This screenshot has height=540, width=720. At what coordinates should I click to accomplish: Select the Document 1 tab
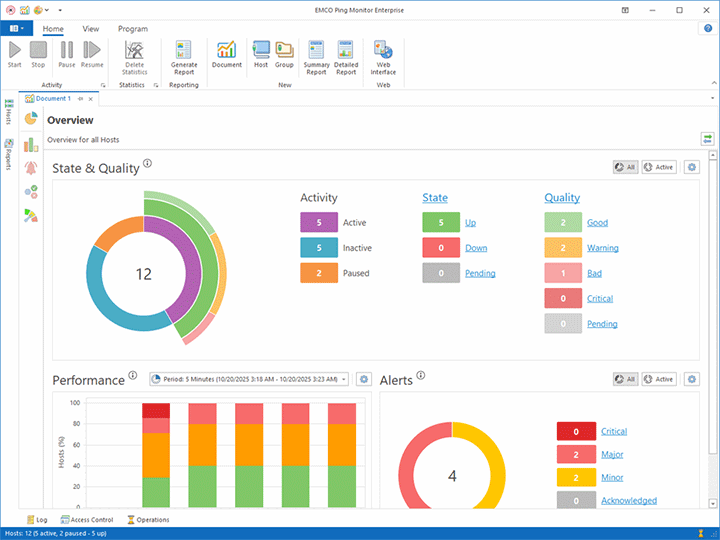point(53,99)
